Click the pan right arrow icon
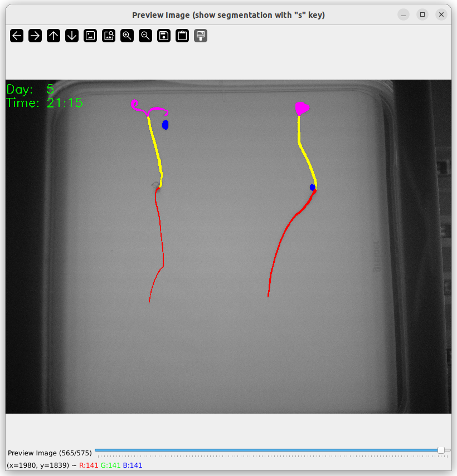 [35, 36]
